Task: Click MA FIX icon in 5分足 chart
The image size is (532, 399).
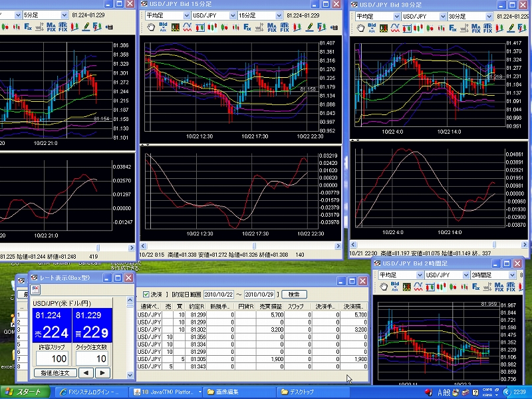Action: [x=51, y=27]
